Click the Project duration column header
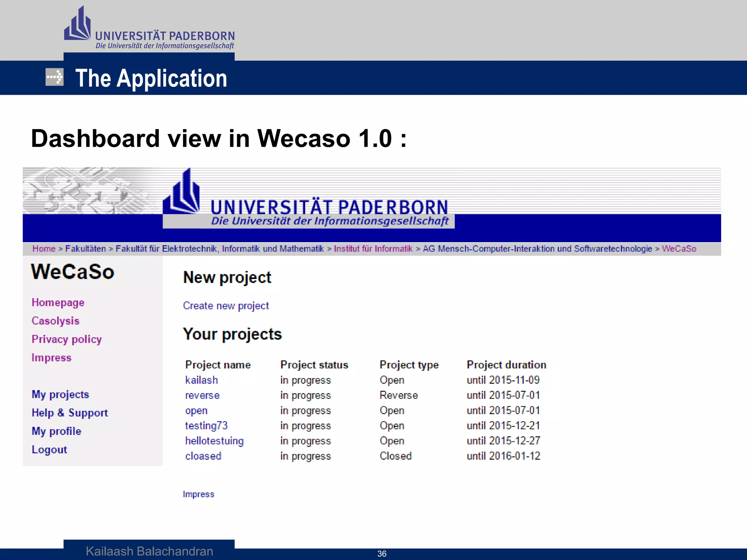The width and height of the screenshot is (747, 560). click(506, 365)
